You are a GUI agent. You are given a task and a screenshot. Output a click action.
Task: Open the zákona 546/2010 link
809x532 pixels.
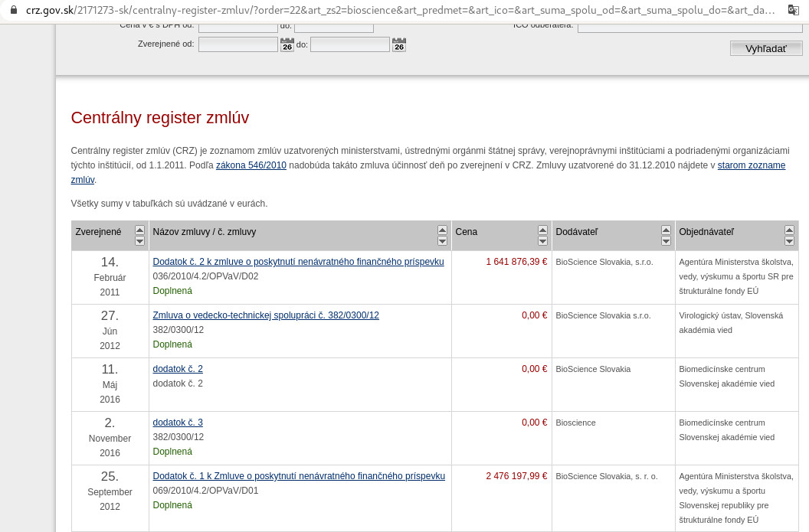pos(251,165)
